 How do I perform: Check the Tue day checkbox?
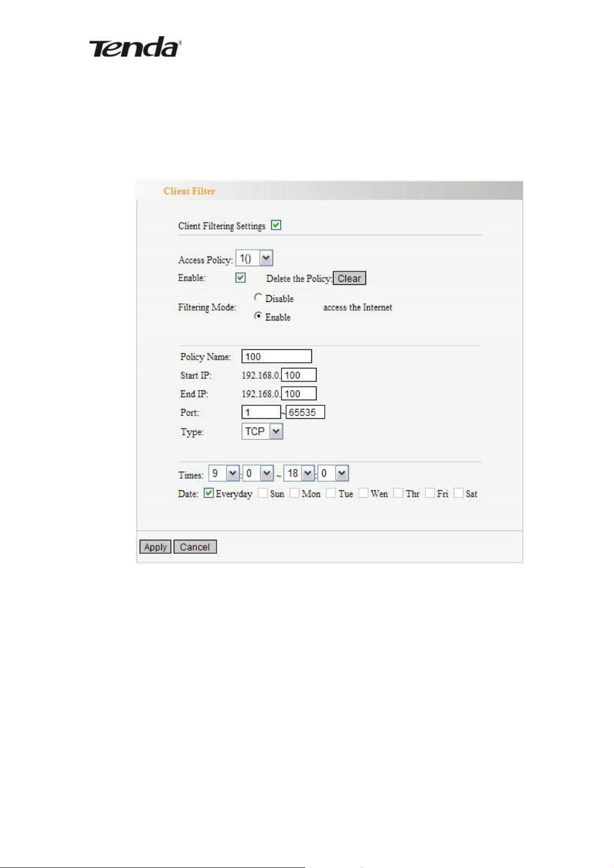point(331,493)
